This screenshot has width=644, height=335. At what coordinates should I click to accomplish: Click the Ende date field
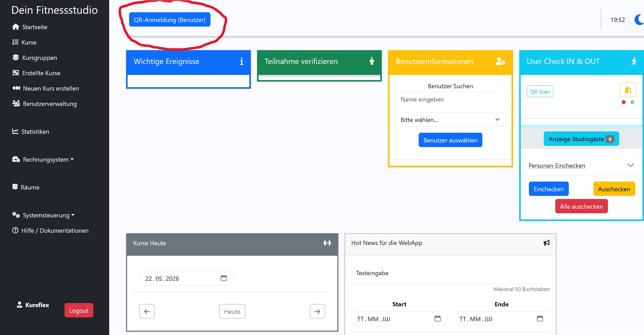click(502, 319)
